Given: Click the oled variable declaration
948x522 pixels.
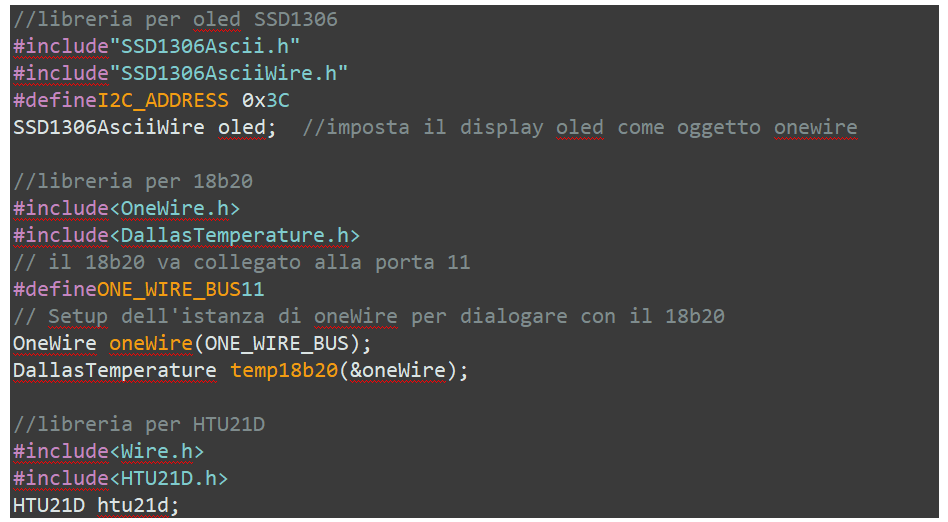Looking at the screenshot, I should tap(145, 127).
